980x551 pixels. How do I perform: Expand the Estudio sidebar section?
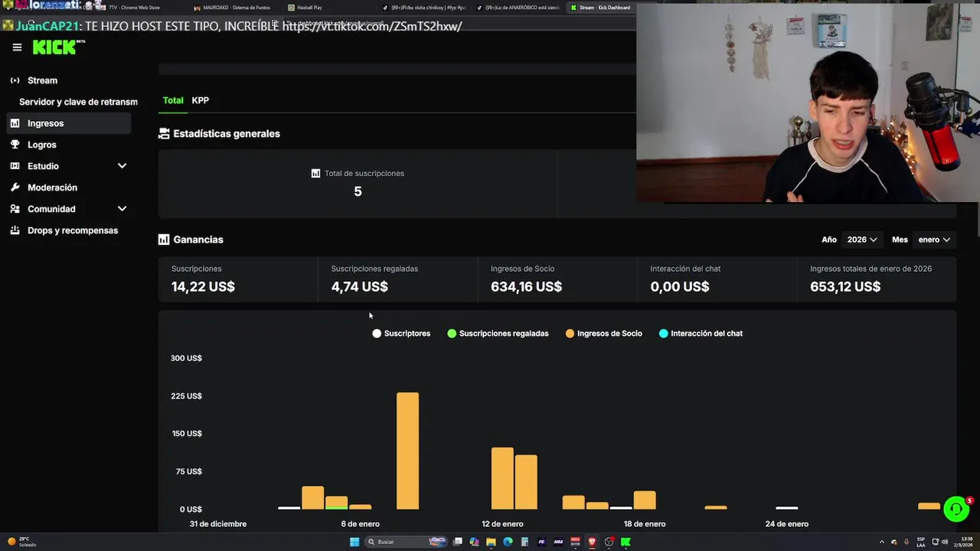click(x=122, y=166)
